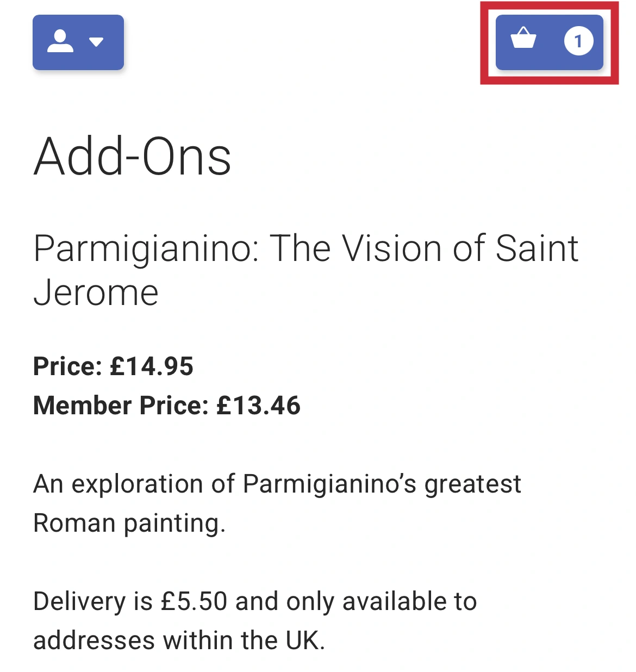Expand the account dropdown caret
Screen dimensions: 636x672
96,42
